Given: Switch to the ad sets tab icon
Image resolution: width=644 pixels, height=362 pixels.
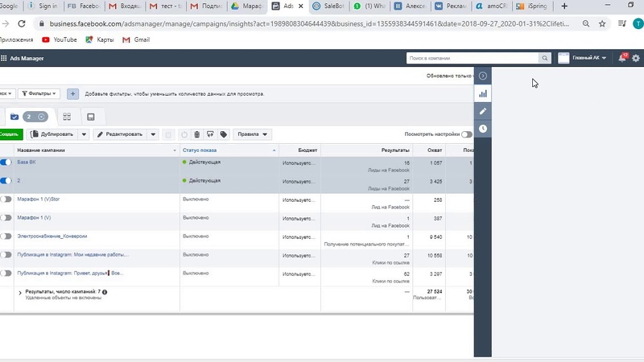Looking at the screenshot, I should 67,117.
